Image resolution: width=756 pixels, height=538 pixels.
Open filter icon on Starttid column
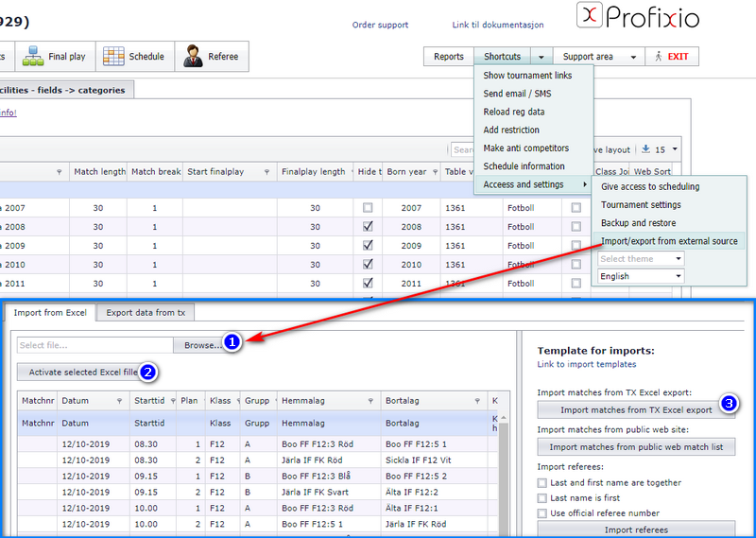[x=173, y=401]
